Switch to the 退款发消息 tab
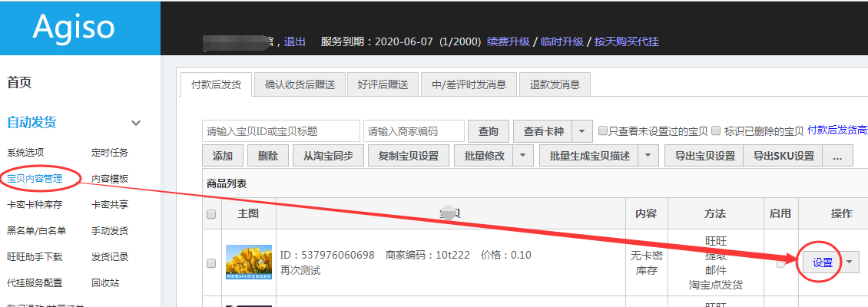 555,84
